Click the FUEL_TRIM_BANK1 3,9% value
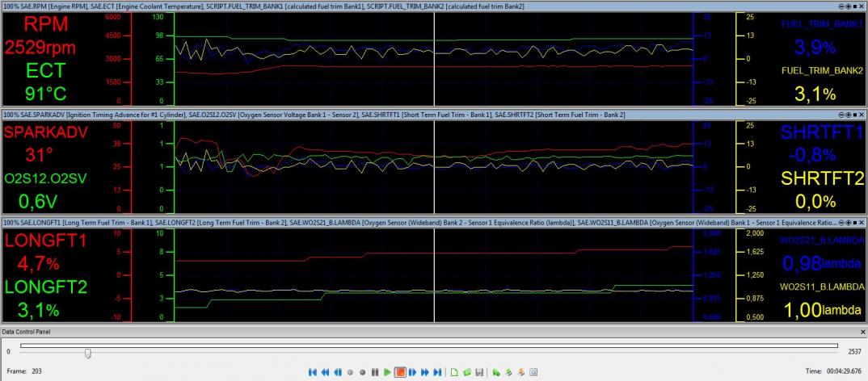This screenshot has width=868, height=381. coord(815,48)
